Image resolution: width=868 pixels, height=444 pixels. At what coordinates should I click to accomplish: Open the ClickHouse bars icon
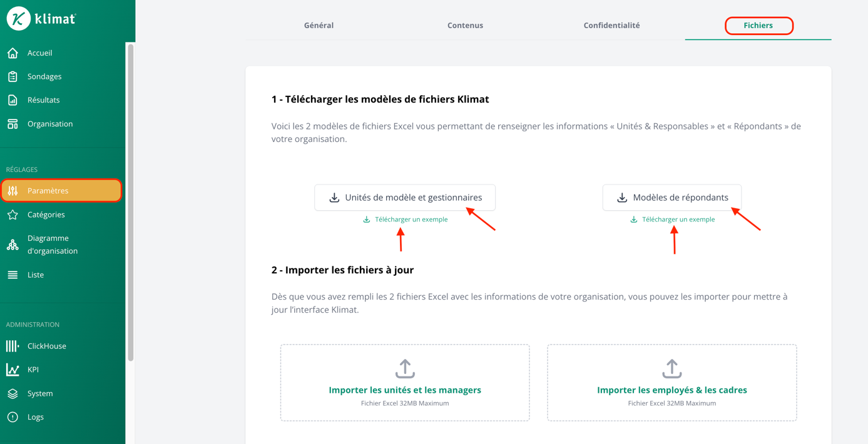[x=13, y=346]
